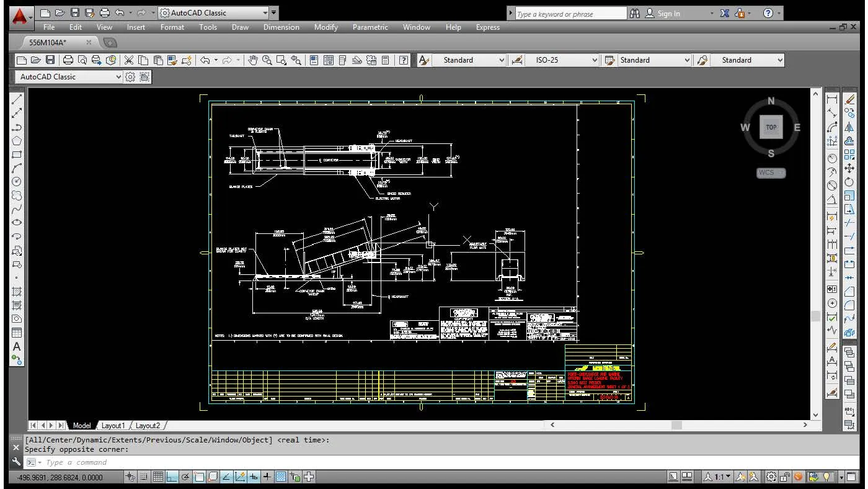Open the Draw menu
This screenshot has width=868, height=489.
240,27
